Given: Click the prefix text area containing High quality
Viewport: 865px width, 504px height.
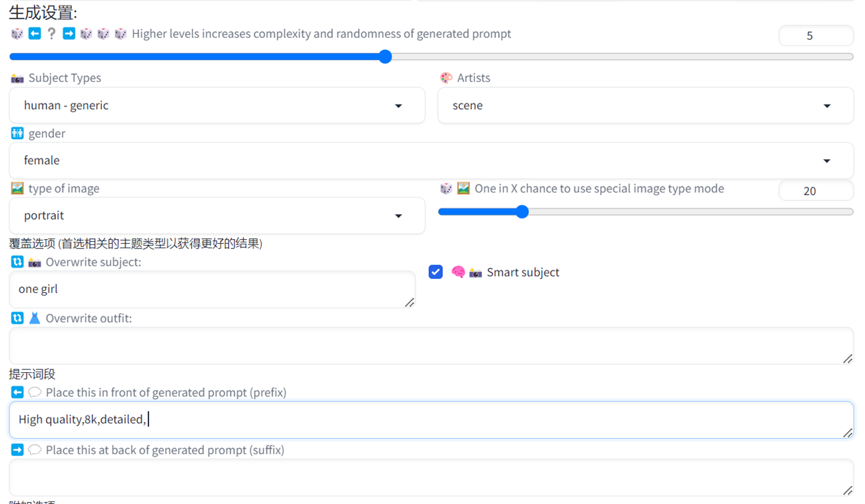Looking at the screenshot, I should [432, 420].
